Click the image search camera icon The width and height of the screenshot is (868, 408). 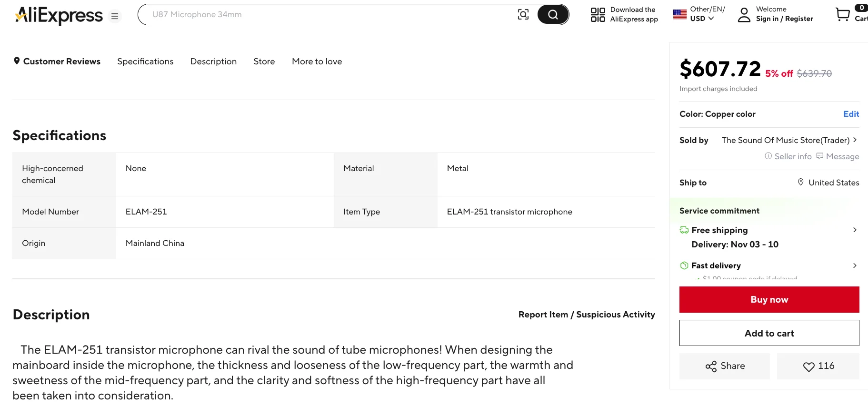[523, 15]
